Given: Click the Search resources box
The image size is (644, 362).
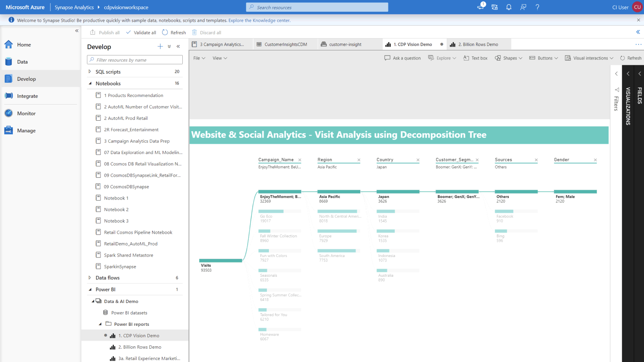Looking at the screenshot, I should click(317, 7).
